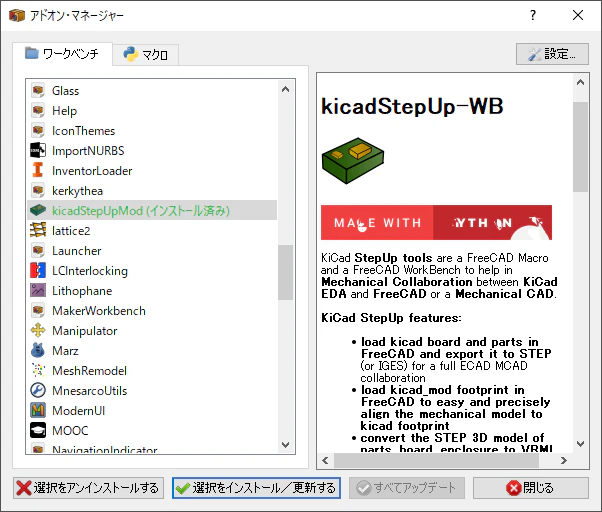Select lattice2 in the list
This screenshot has height=512, width=602.
coord(152,230)
